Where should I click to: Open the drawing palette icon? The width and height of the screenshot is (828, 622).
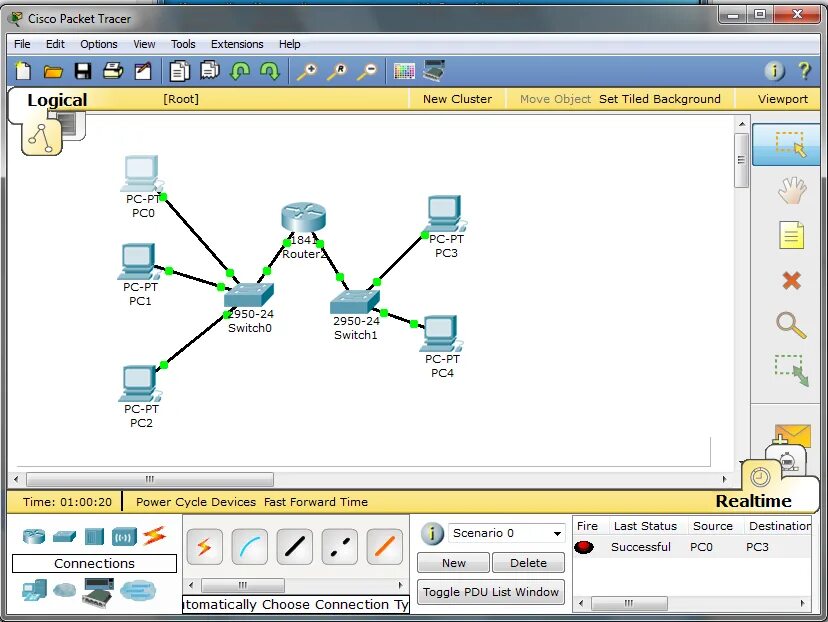coord(404,71)
